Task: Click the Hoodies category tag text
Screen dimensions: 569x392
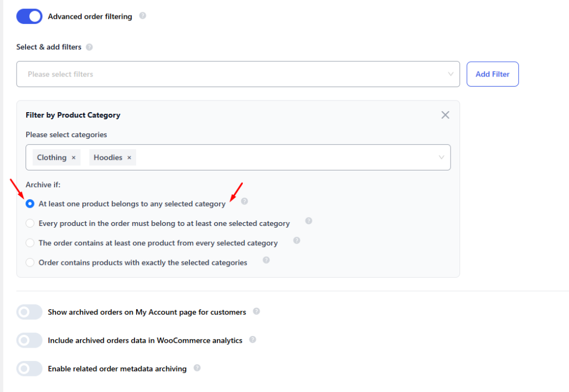Action: point(108,158)
